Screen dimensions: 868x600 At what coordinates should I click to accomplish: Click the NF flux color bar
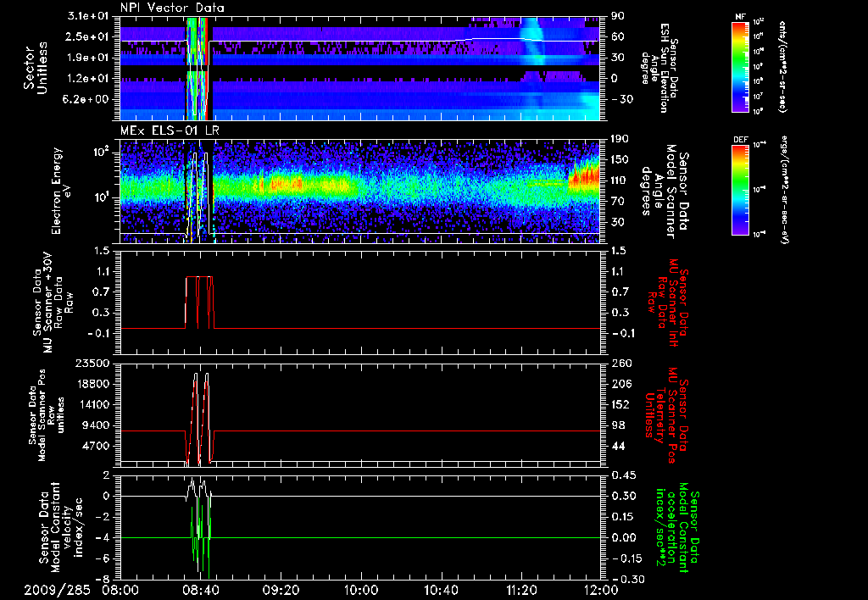coord(740,66)
